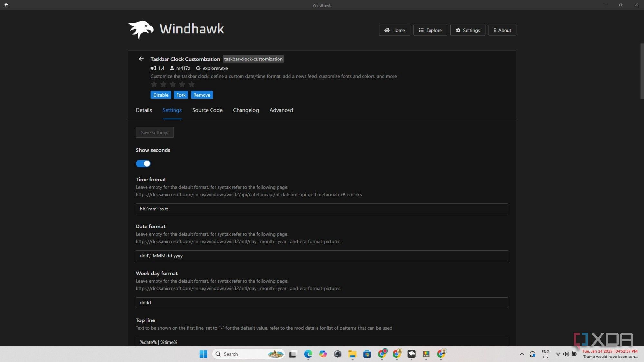Open Microsoft Store from the taskbar
The image size is (644, 362).
coord(367,354)
